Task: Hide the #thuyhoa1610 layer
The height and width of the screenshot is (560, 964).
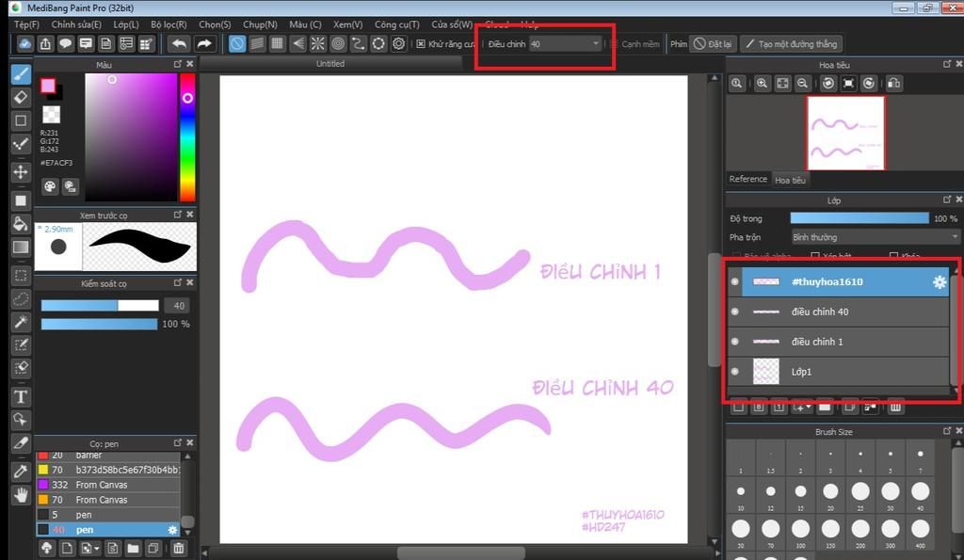Action: coord(734,281)
